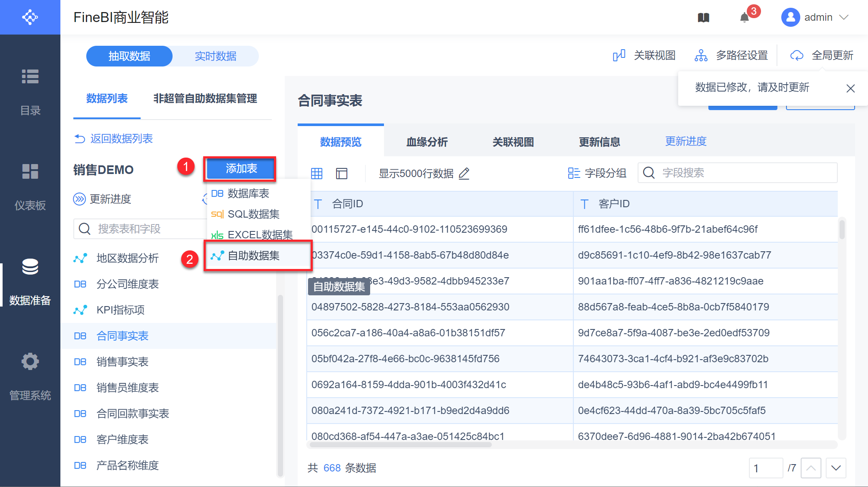Click the 添加表 dropdown button
Viewport: 868px width, 487px height.
241,168
